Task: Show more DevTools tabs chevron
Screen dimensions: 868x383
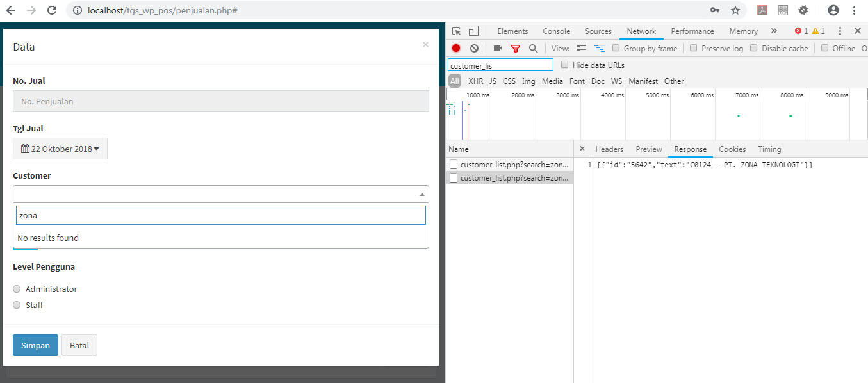Action: point(774,31)
